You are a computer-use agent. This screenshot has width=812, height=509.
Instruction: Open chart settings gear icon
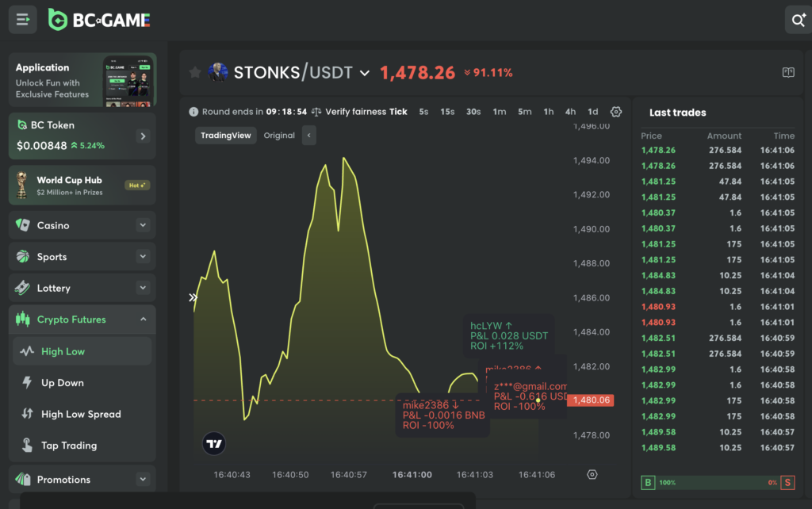[x=615, y=112]
